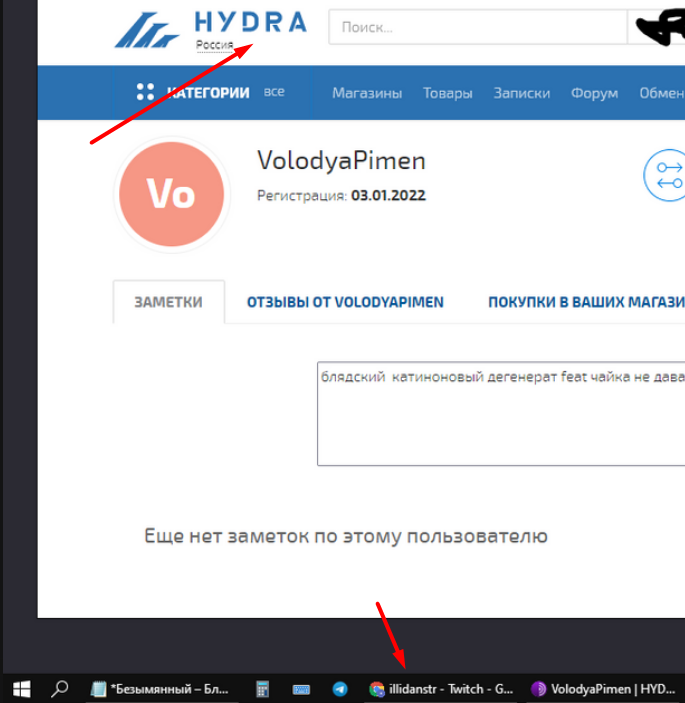Screen dimensions: 685x703
Task: Switch to the Отзывы от VolodyaPimen tab
Action: pyautogui.click(x=345, y=302)
